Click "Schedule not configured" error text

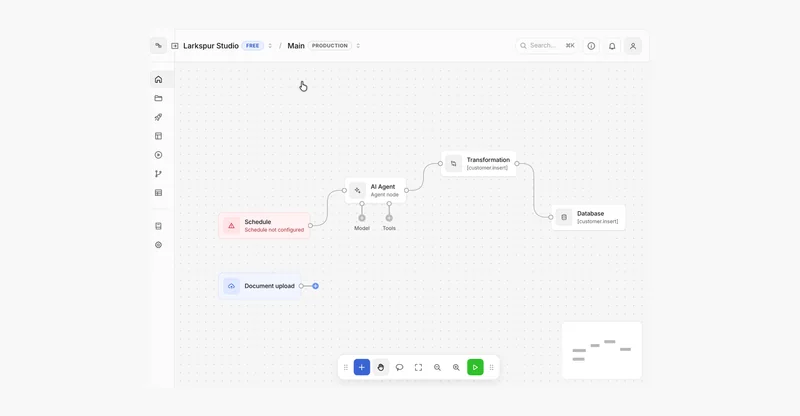274,230
